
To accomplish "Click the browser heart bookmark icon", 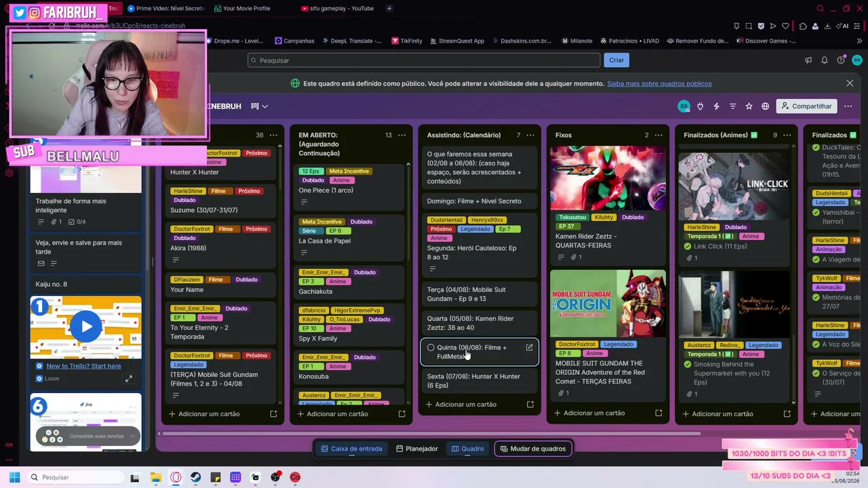I will click(785, 26).
